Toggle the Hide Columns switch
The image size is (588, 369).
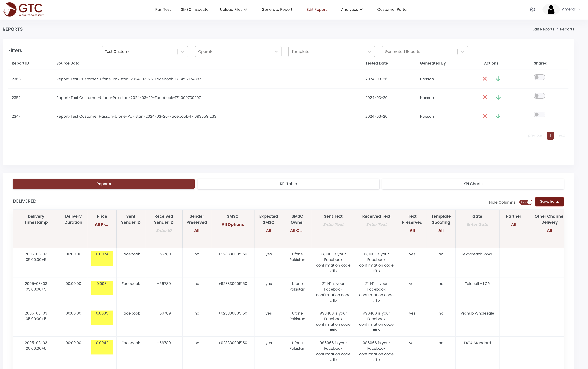[526, 202]
